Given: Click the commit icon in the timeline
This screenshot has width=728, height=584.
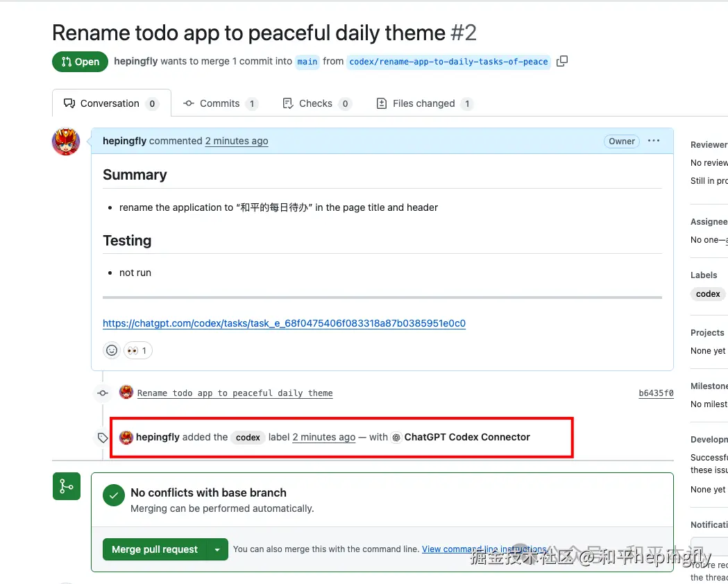Looking at the screenshot, I should (103, 393).
